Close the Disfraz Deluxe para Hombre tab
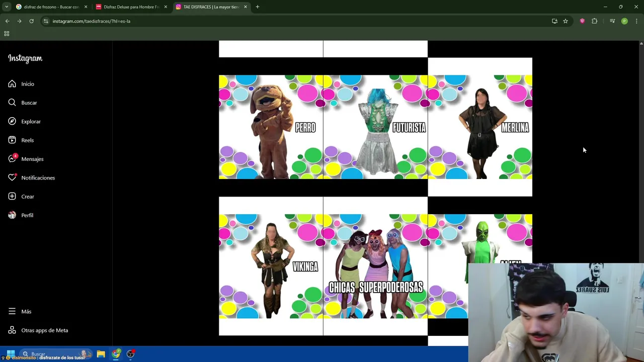This screenshot has width=644, height=362. 166,7
